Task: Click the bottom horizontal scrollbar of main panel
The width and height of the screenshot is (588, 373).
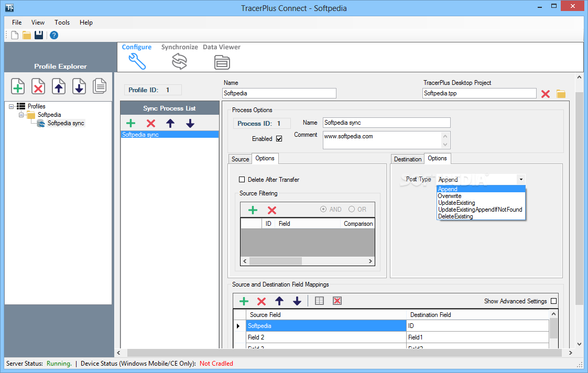Action: pos(344,353)
